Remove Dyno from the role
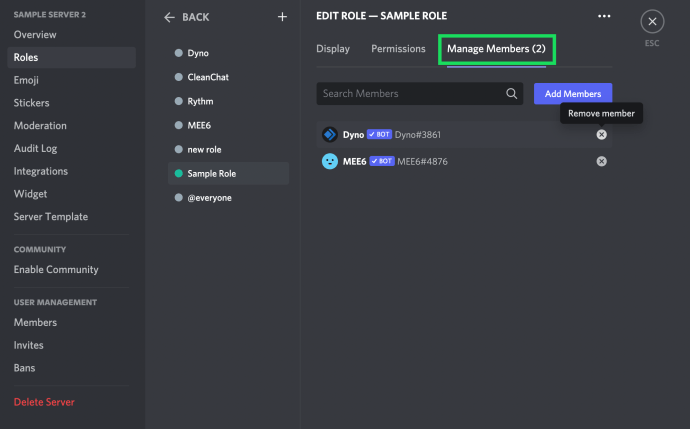Screen dimensions: 690x429 pyautogui.click(x=601, y=134)
